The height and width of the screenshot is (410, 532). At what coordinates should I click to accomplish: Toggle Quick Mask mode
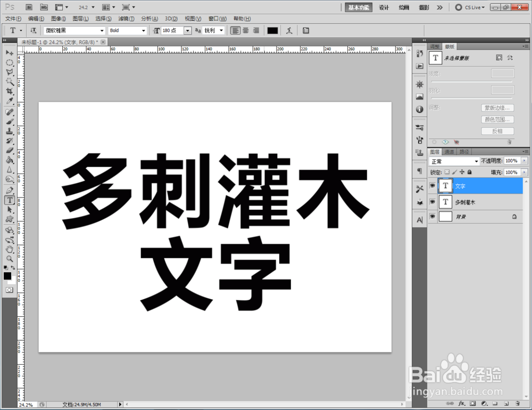(x=10, y=290)
